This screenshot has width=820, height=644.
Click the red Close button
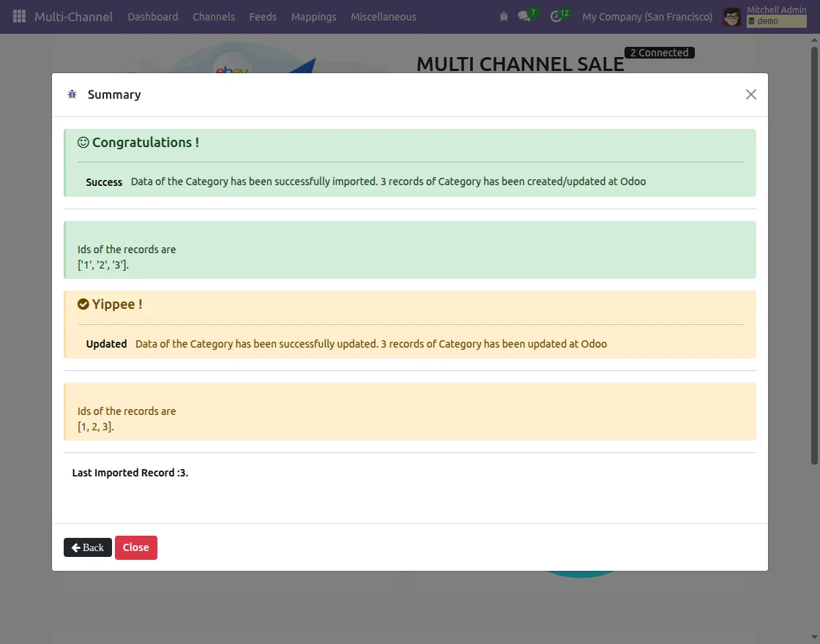pos(136,547)
